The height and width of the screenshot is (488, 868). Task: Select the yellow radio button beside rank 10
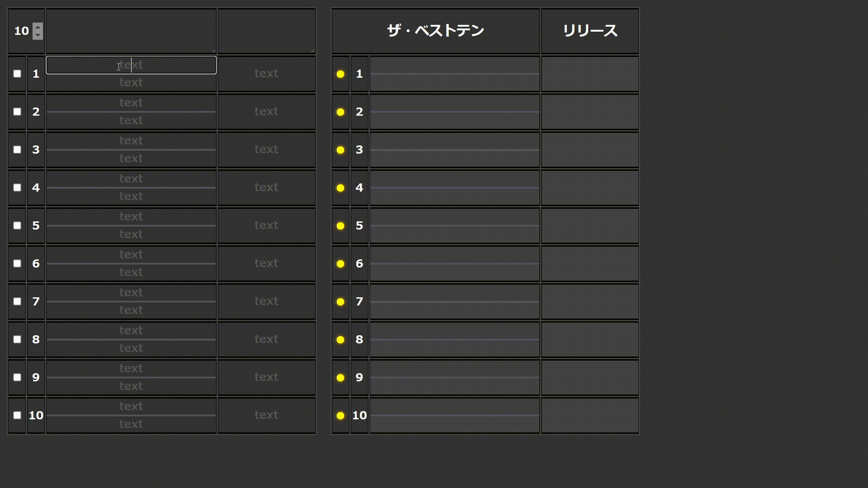340,415
